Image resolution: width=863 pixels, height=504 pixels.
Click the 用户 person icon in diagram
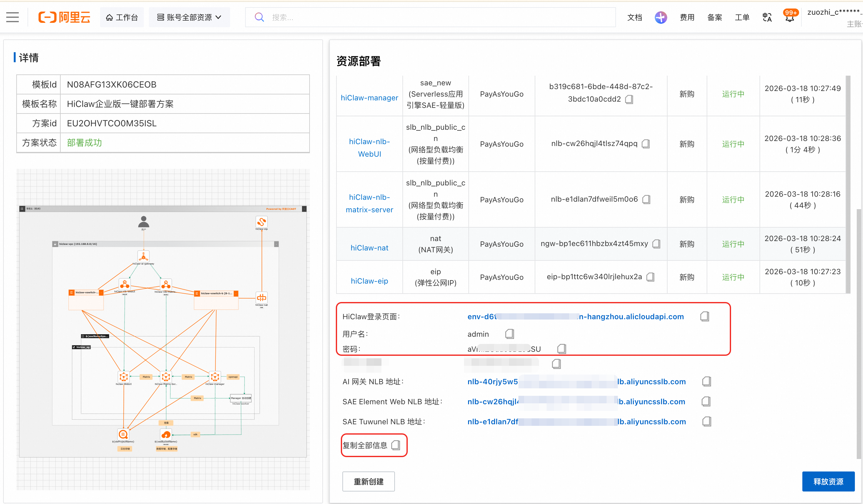coord(144,222)
